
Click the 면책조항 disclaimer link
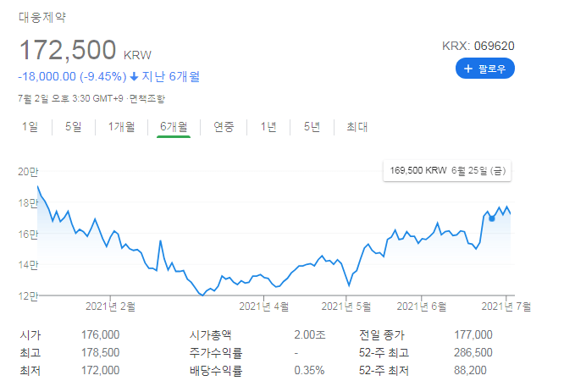147,98
